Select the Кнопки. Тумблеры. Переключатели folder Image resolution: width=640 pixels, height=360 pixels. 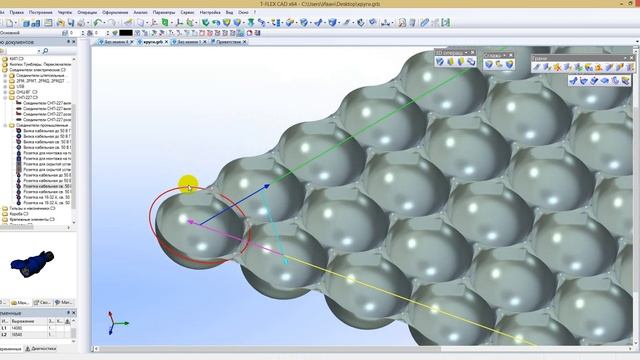pyautogui.click(x=37, y=64)
